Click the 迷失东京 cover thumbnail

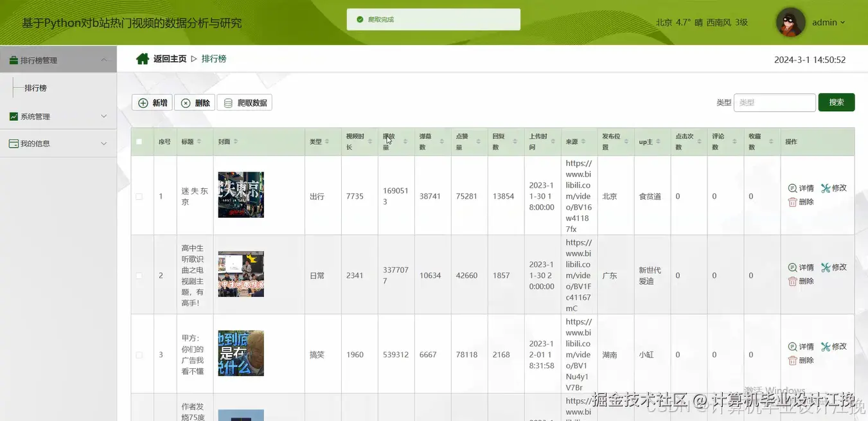tap(241, 195)
